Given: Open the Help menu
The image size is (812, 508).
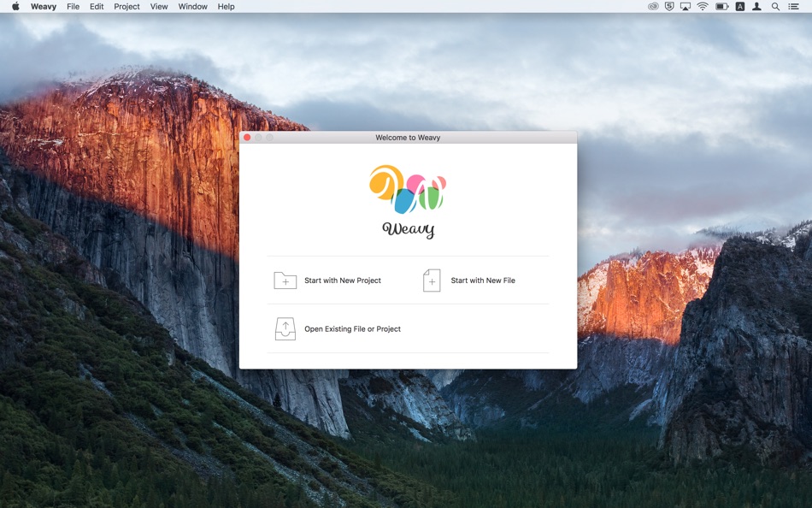Looking at the screenshot, I should pos(226,6).
